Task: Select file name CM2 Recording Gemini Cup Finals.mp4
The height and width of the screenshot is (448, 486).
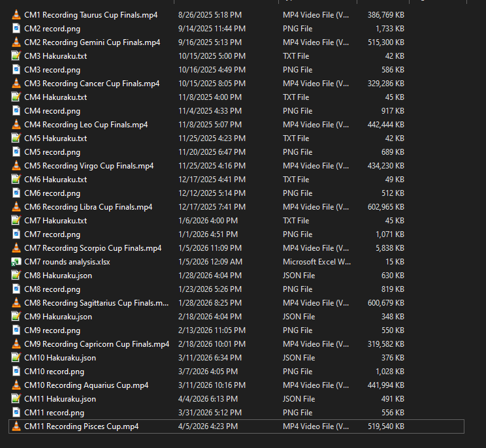Action: (x=92, y=42)
